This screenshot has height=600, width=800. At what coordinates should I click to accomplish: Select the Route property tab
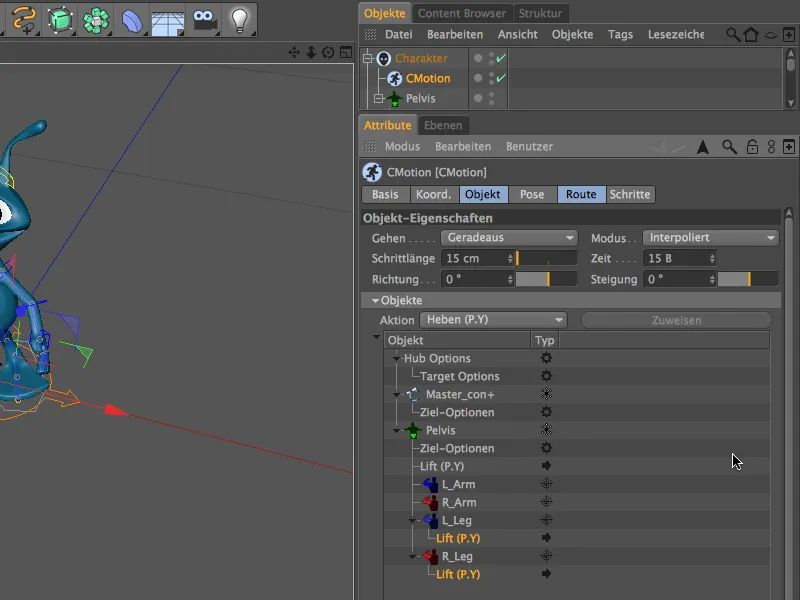pyautogui.click(x=581, y=194)
